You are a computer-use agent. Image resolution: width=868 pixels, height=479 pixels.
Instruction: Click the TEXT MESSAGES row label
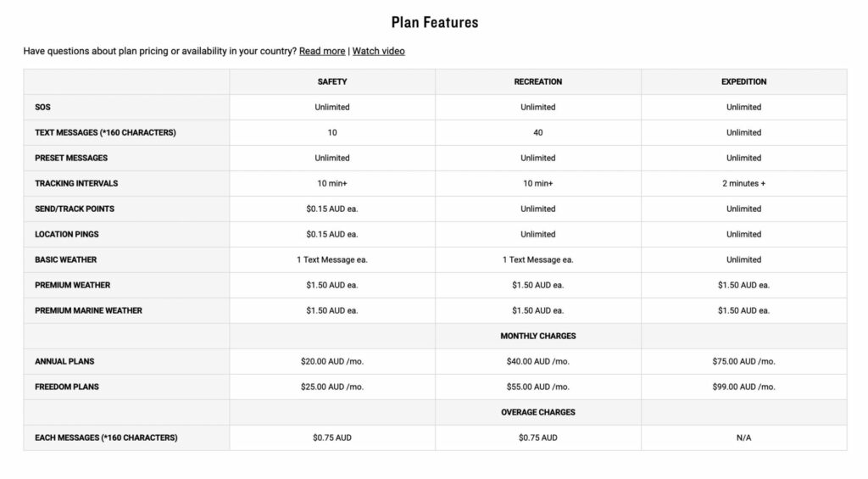click(105, 133)
